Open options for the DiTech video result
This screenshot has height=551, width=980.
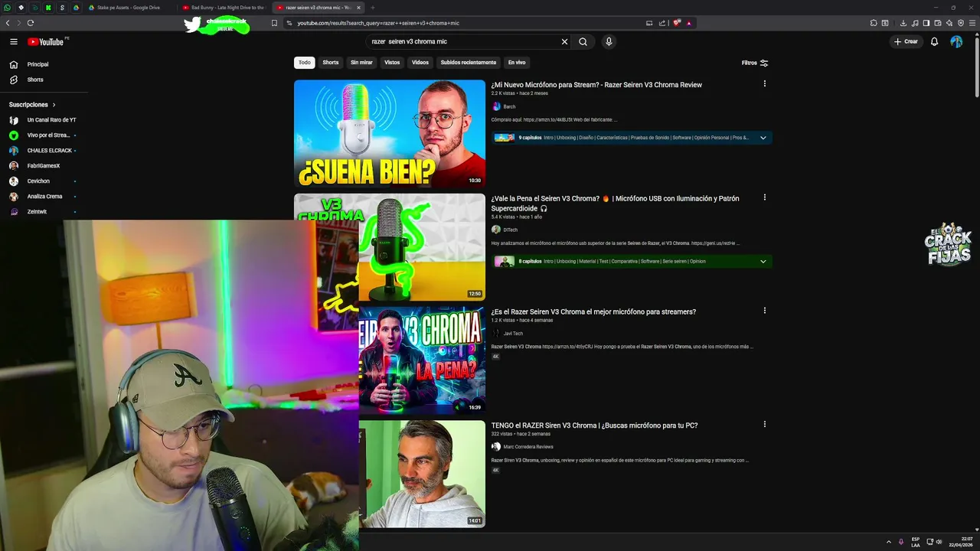(764, 197)
